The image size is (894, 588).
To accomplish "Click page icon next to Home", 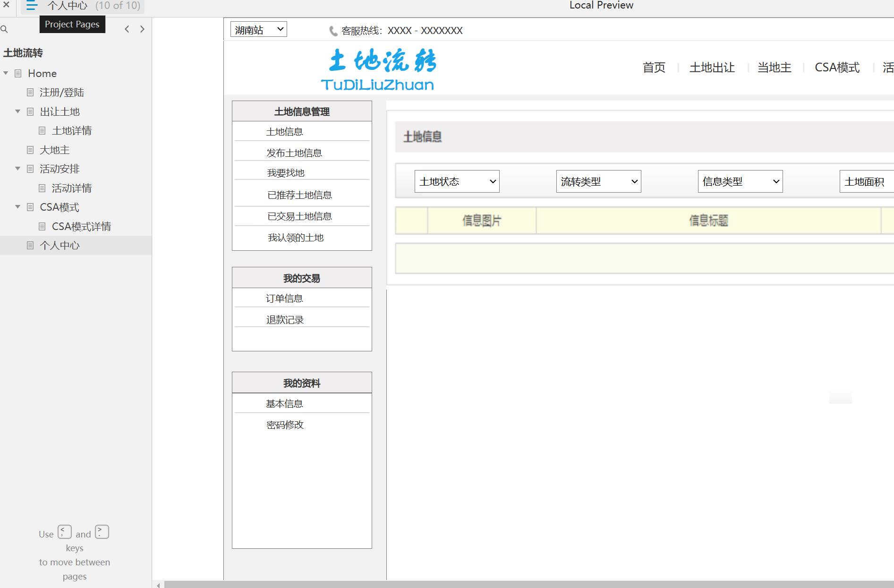I will (18, 73).
